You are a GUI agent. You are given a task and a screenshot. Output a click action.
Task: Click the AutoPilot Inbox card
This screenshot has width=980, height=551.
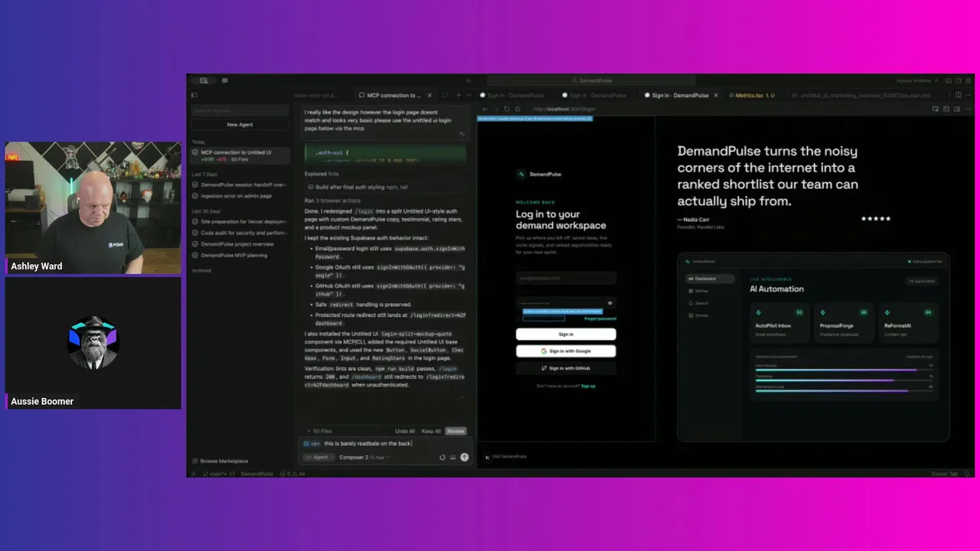pyautogui.click(x=779, y=323)
